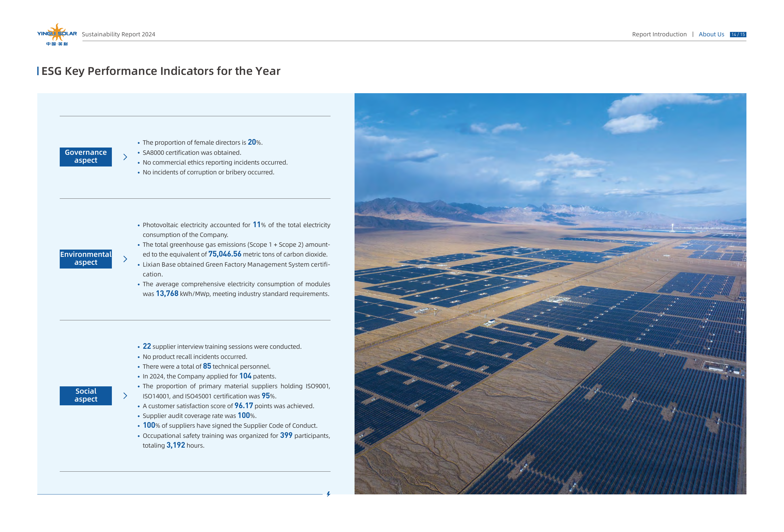The width and height of the screenshot is (784, 532).
Task: Click the 14 / 15 page number badge
Action: pos(738,34)
